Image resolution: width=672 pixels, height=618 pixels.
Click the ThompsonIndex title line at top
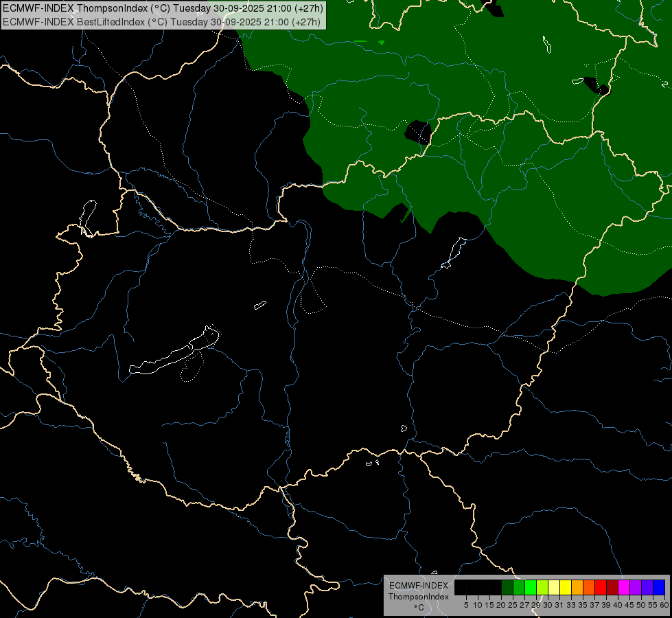[163, 8]
